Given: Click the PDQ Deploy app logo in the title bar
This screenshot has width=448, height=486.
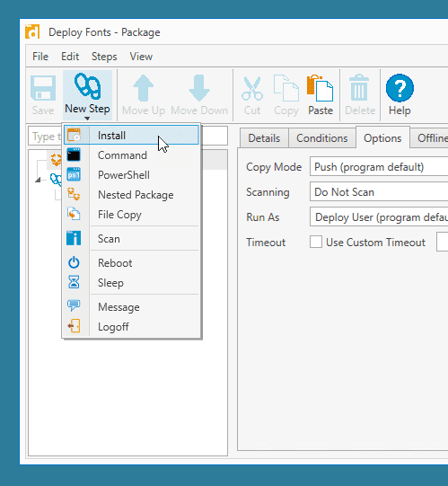Looking at the screenshot, I should click(x=32, y=31).
